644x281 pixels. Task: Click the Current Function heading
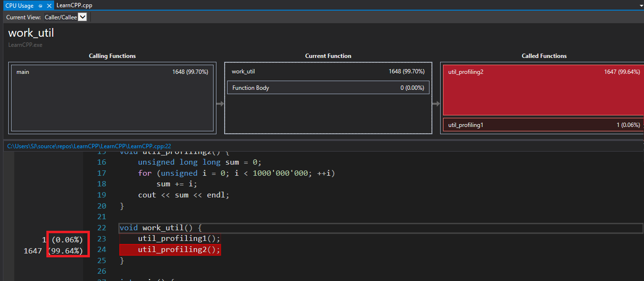(x=328, y=56)
